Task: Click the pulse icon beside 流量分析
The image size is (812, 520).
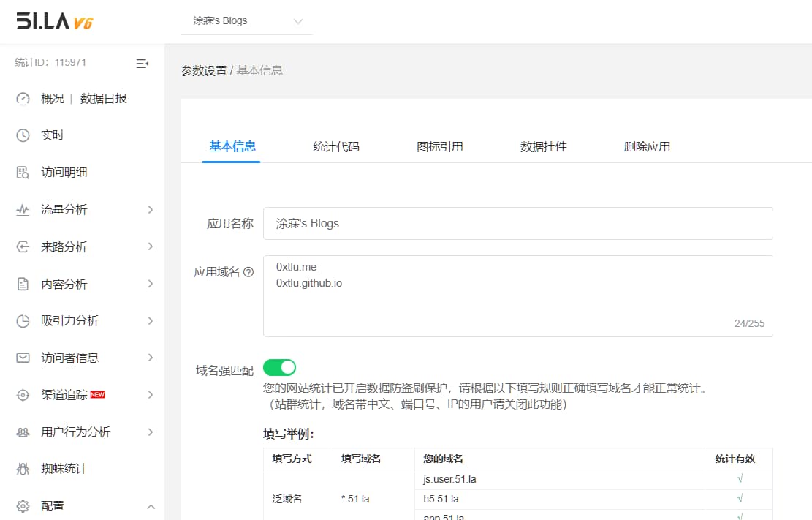Action: [23, 210]
